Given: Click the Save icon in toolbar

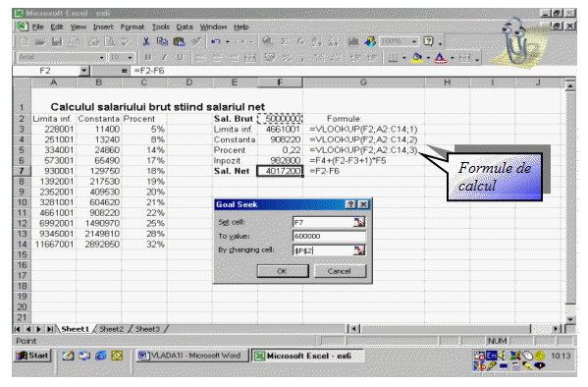Looking at the screenshot, I should click(57, 41).
